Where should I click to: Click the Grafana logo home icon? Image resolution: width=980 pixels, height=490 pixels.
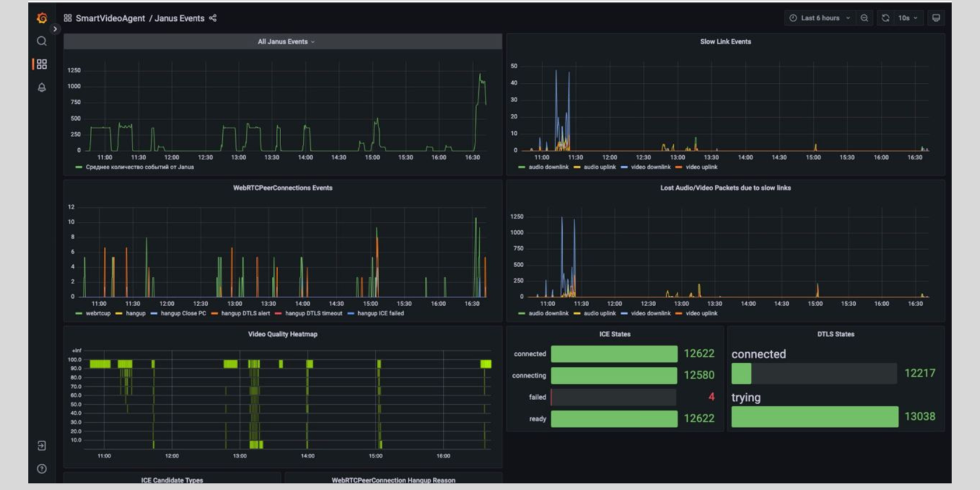tap(42, 18)
